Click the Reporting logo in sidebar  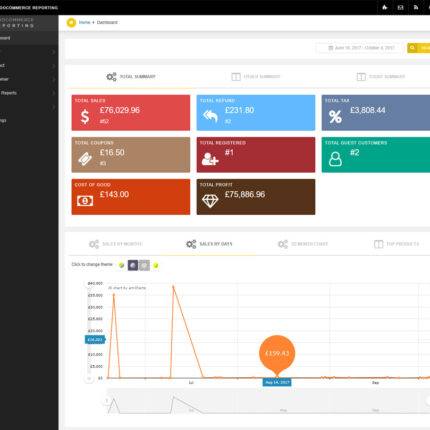tap(17, 23)
